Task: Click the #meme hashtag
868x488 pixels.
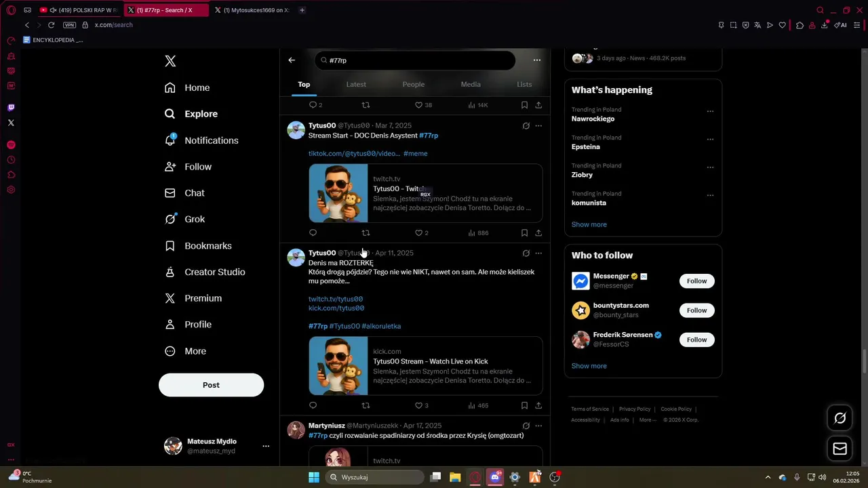Action: click(416, 154)
